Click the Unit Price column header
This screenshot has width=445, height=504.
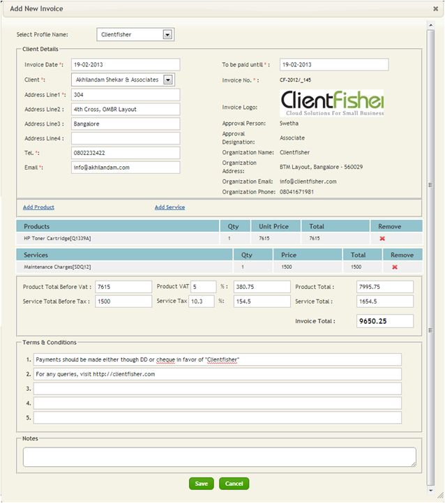click(276, 226)
